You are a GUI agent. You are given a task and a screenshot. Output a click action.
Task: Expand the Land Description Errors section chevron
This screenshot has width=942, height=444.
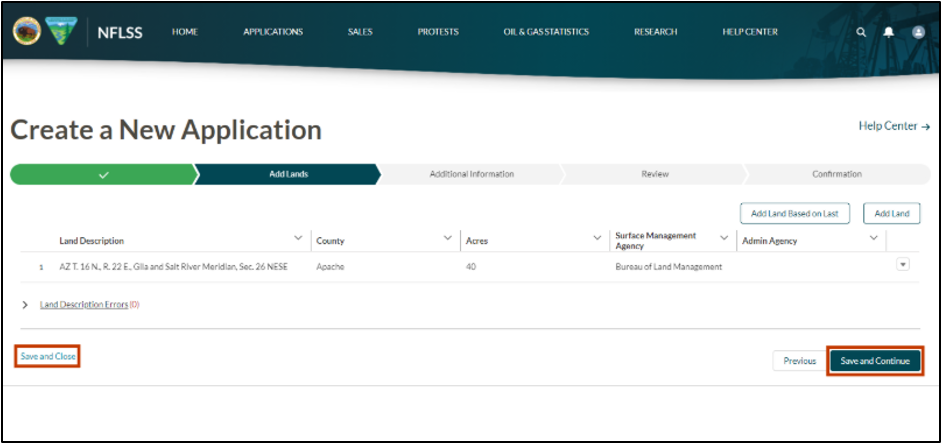coord(25,305)
